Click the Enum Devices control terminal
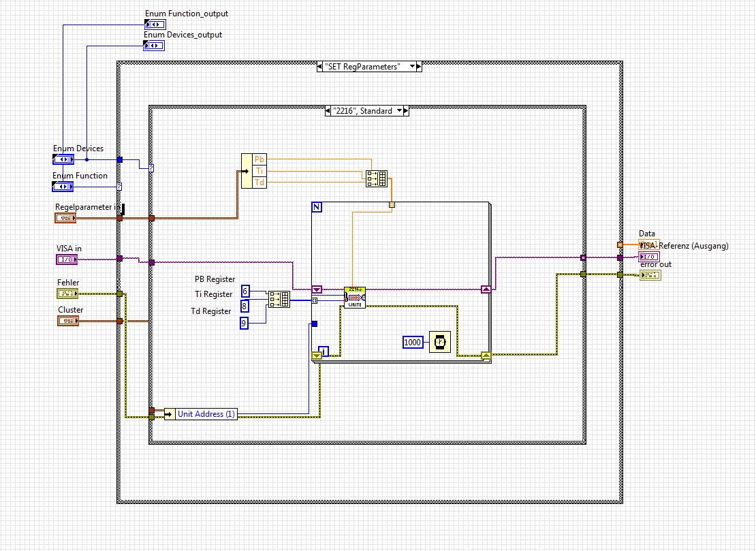This screenshot has width=756, height=551. click(63, 159)
